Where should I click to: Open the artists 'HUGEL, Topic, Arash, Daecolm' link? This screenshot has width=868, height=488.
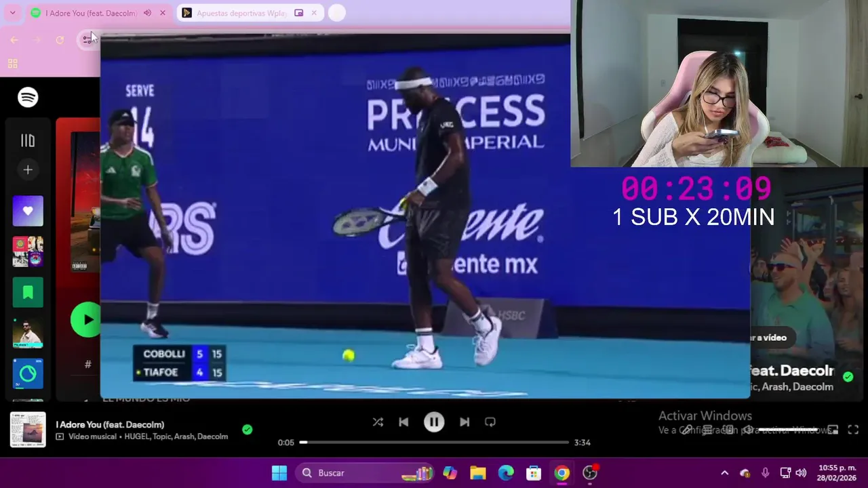coord(176,436)
